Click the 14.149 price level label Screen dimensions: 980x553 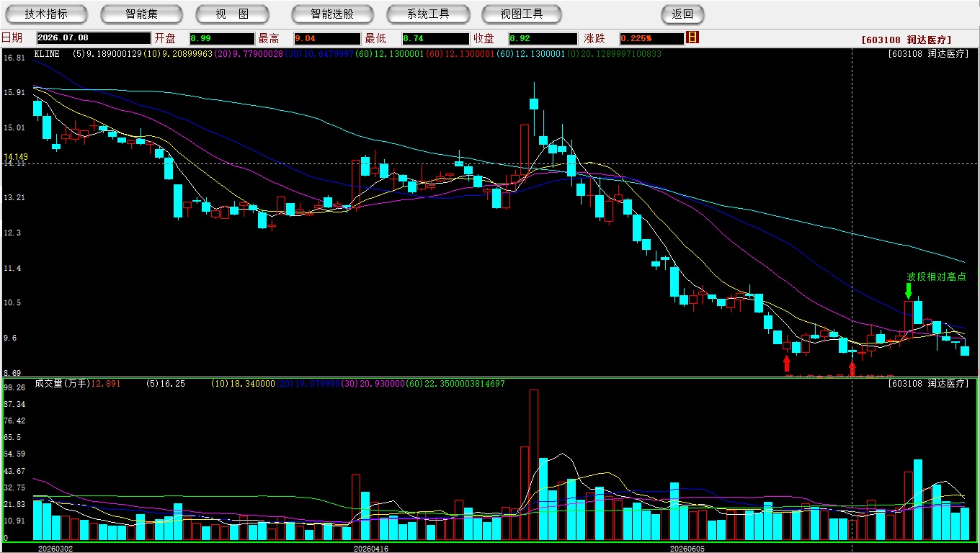(16, 157)
